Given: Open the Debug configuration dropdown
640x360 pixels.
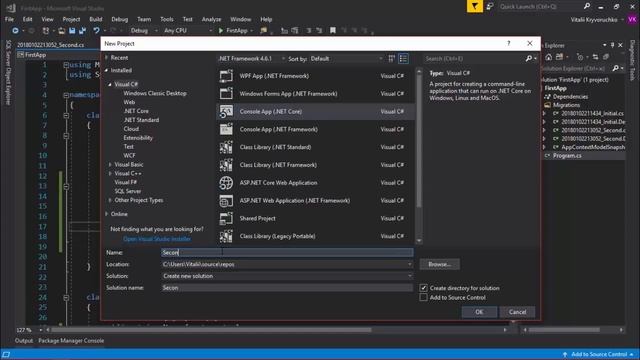Looking at the screenshot, I should [144, 31].
